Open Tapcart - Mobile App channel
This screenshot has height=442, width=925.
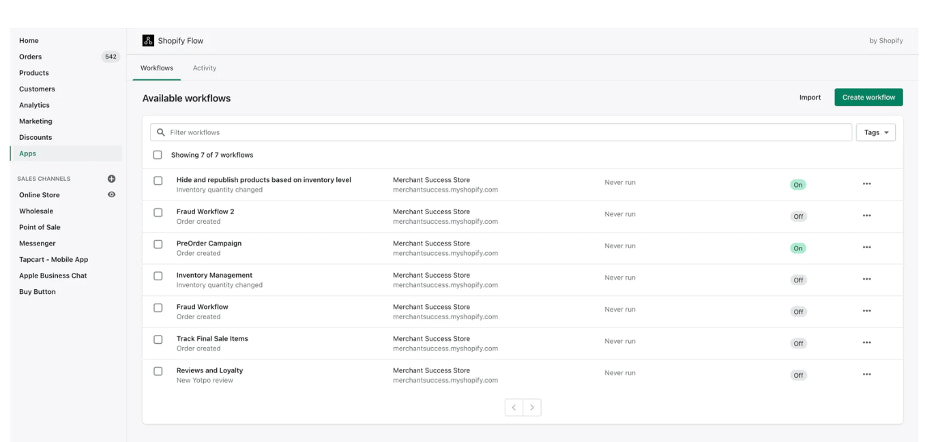[x=54, y=260]
